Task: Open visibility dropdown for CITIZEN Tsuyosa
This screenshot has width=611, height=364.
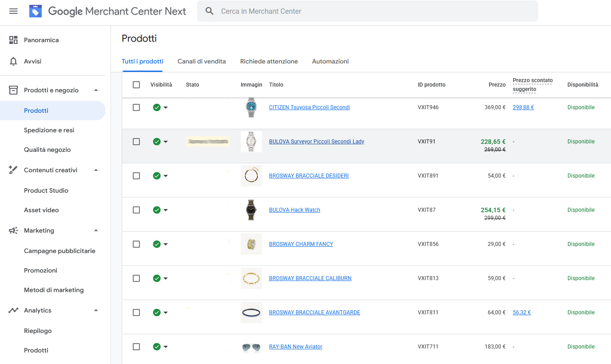Action: [166, 107]
